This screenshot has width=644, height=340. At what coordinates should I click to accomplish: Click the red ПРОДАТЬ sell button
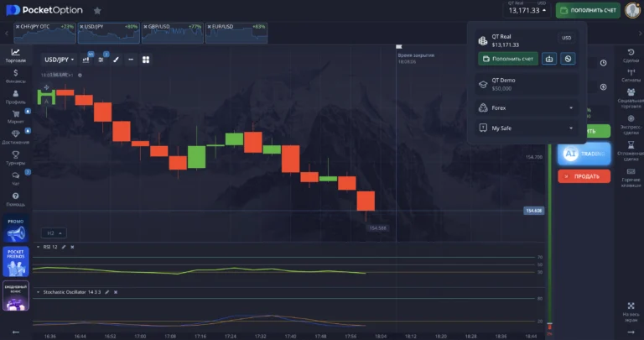click(584, 176)
